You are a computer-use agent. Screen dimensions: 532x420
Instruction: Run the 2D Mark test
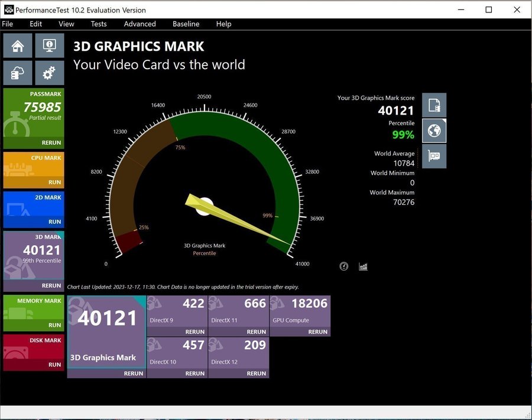54,222
